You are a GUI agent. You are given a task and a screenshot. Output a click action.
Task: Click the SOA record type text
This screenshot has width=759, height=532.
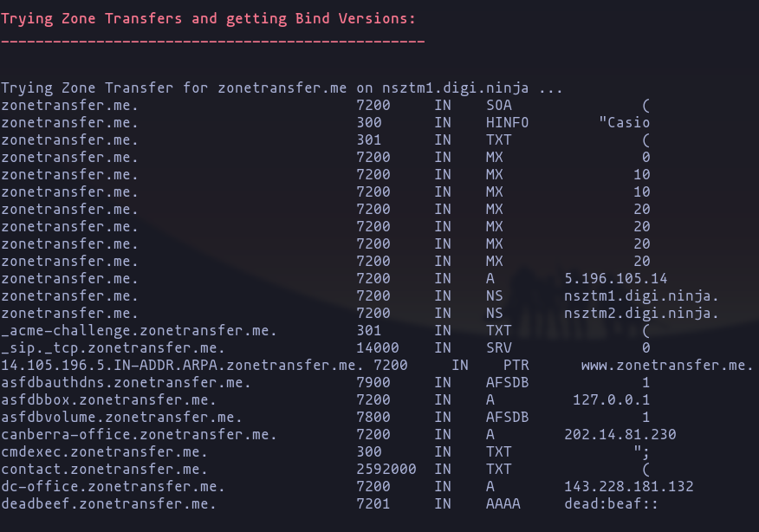point(499,105)
